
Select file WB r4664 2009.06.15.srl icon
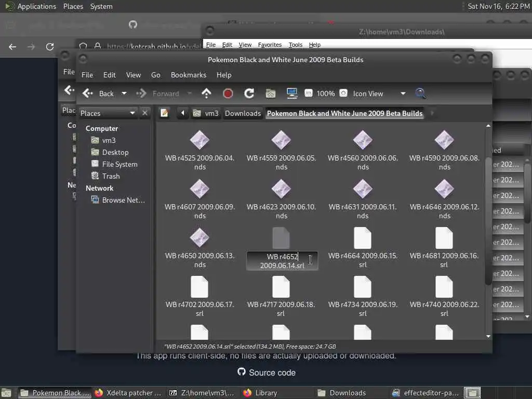[x=363, y=238]
